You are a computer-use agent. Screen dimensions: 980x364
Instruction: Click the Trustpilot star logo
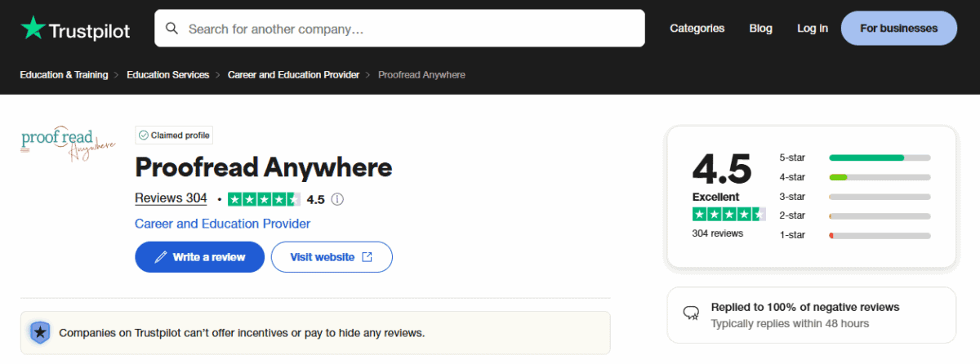click(x=33, y=28)
